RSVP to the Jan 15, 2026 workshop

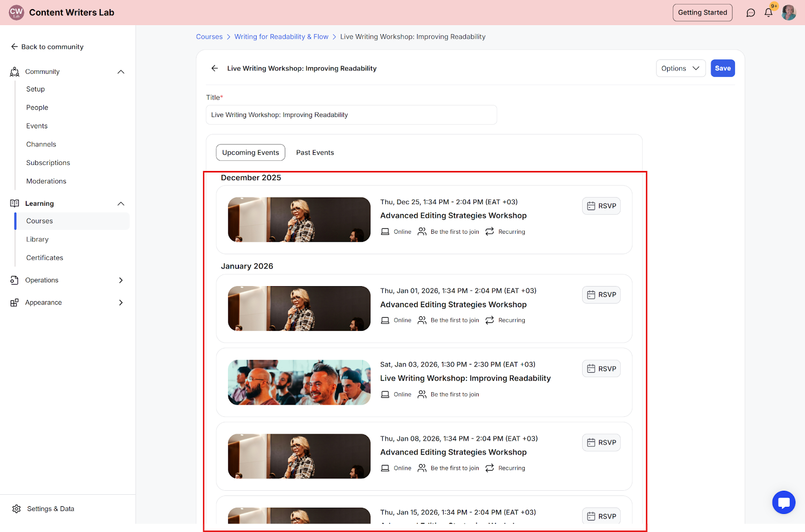tap(601, 516)
